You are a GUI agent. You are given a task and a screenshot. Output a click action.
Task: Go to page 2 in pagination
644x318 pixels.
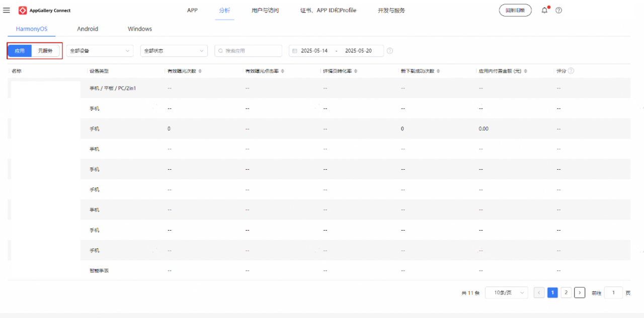pyautogui.click(x=566, y=293)
